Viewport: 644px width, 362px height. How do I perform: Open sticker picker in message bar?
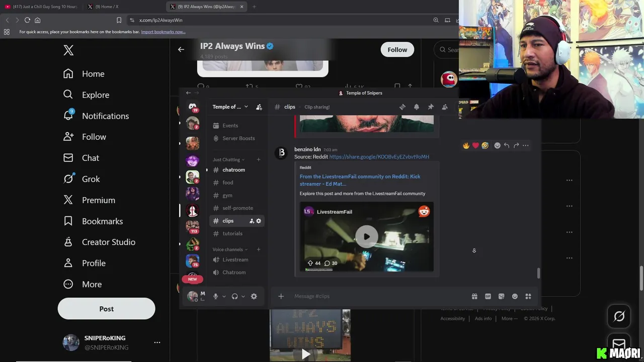tap(501, 296)
